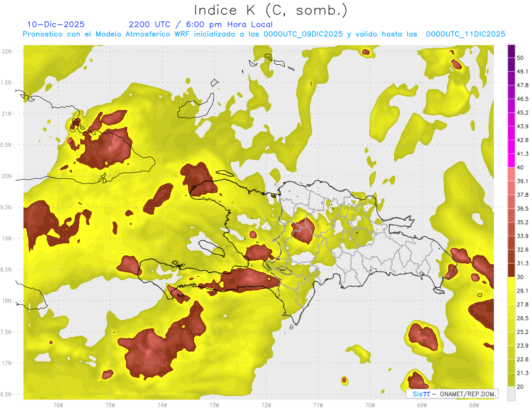
Task: Click the "75W" longitude axis label
Action: (110, 405)
